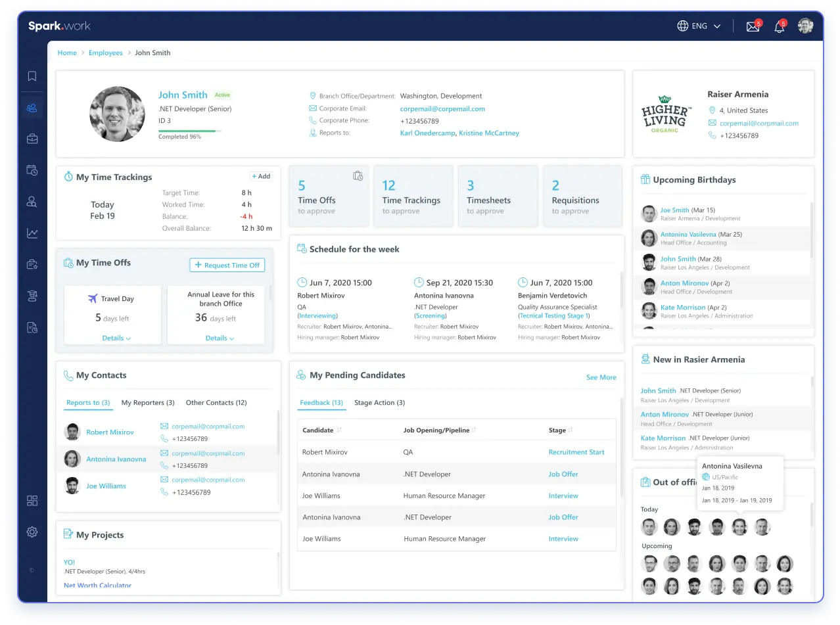Open the apps grid icon in sidebar
840x625 pixels.
point(32,501)
